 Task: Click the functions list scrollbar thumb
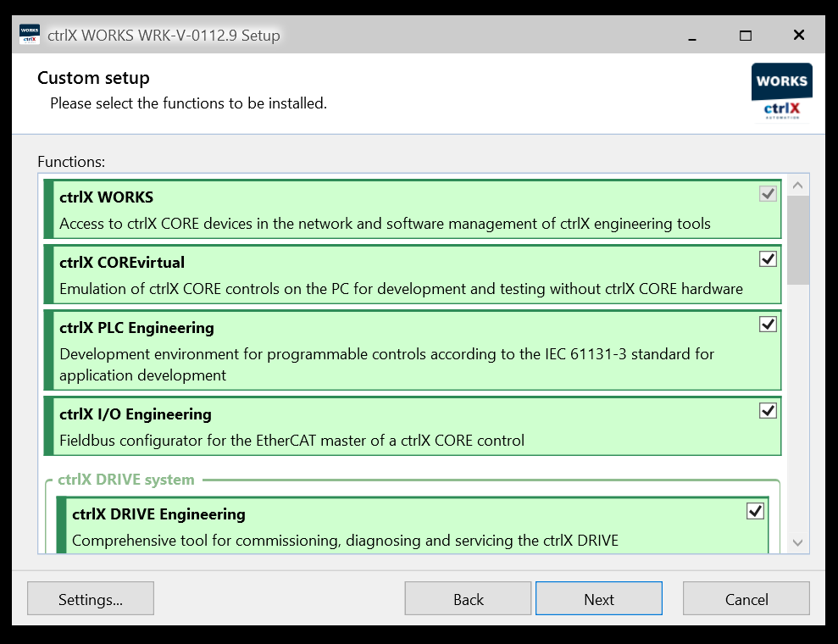click(798, 241)
